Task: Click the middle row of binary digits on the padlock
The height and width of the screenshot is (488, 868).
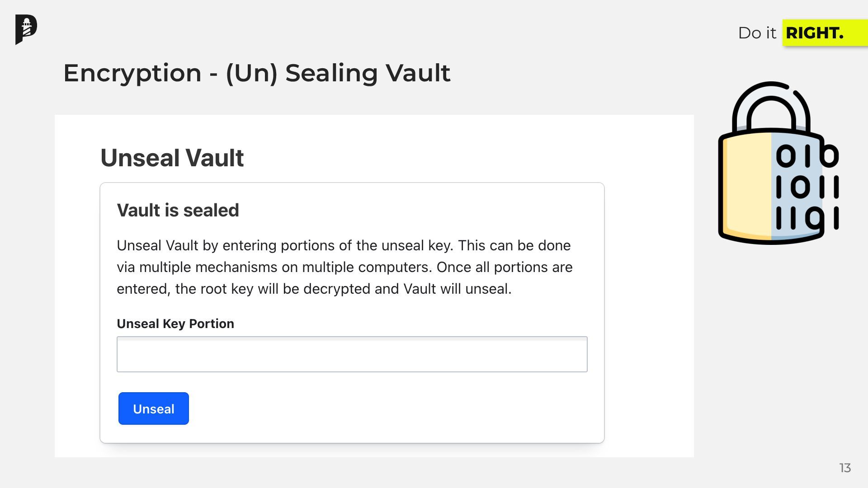Action: [x=807, y=187]
